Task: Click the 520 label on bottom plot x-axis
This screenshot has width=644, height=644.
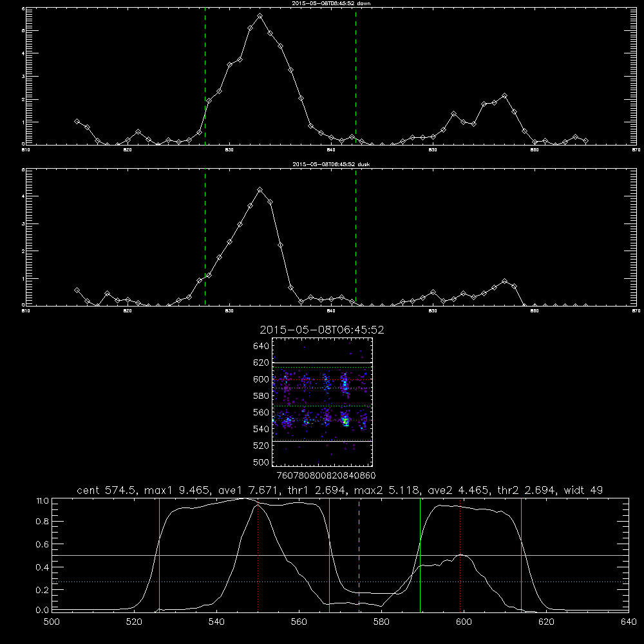Action: click(x=134, y=622)
